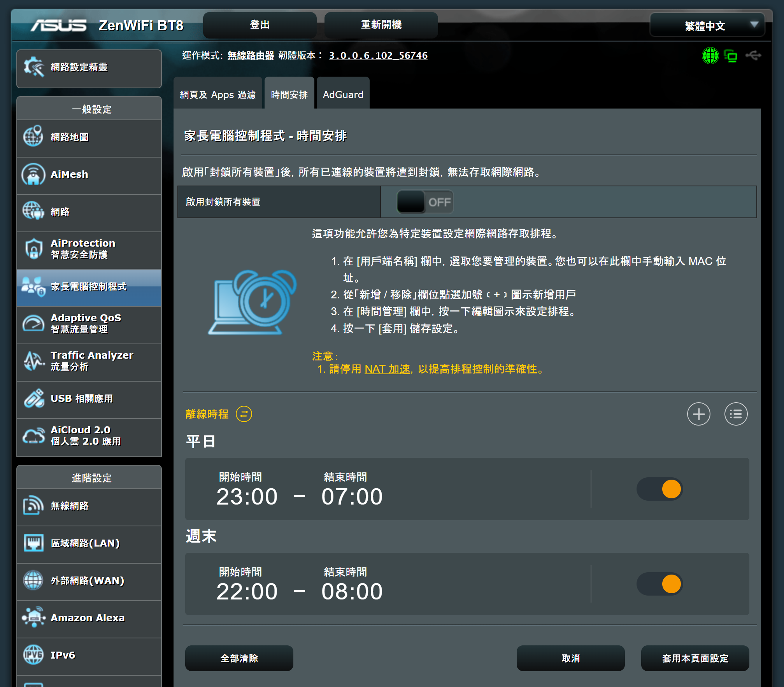
Task: Switch to the 網頁及 Apps 過濾 tab
Action: [x=218, y=95]
